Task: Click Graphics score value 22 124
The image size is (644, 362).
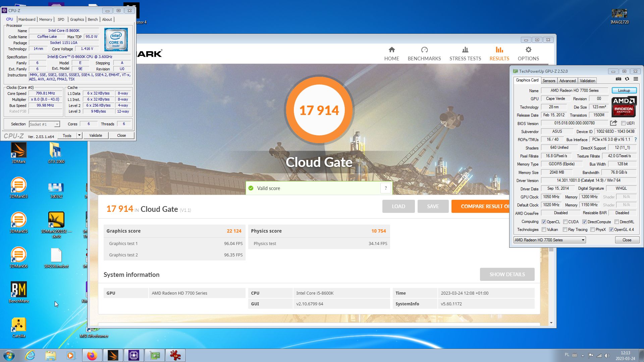Action: (234, 231)
